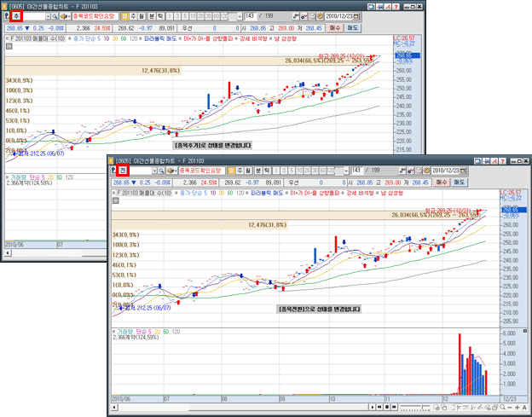532x417 pixels.
Task: Choose the 1 interval button in front window
Action: (276, 171)
